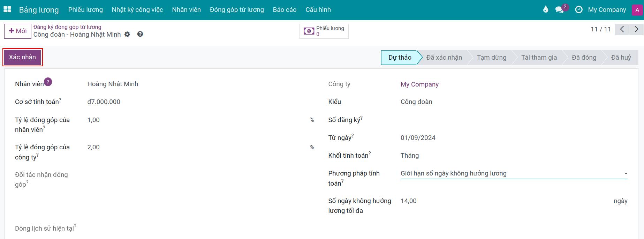
Task: Select the Dự thảo status stage
Action: (400, 58)
